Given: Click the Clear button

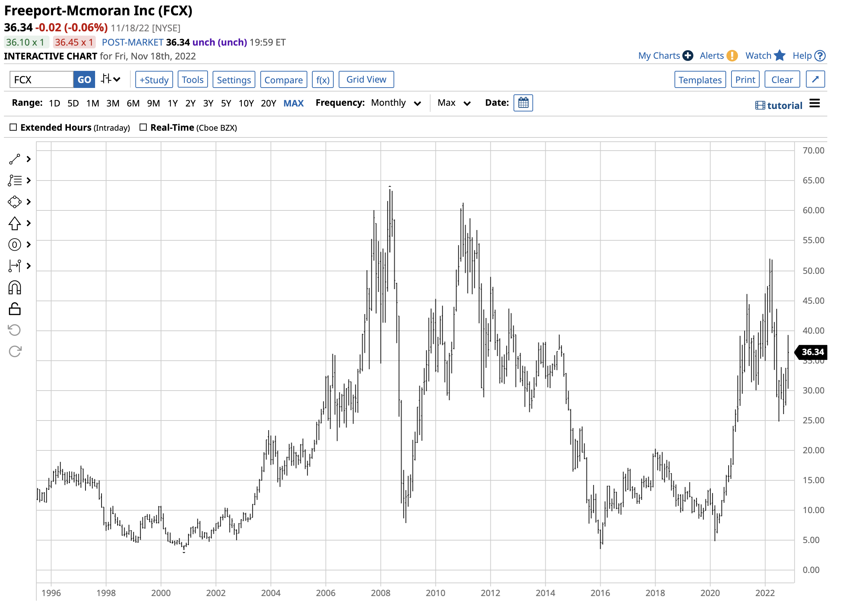Looking at the screenshot, I should pyautogui.click(x=783, y=79).
